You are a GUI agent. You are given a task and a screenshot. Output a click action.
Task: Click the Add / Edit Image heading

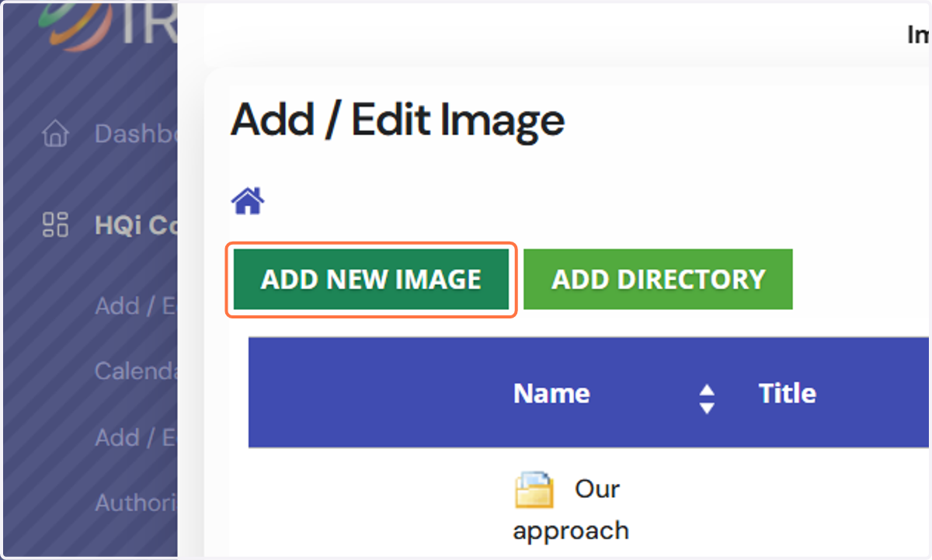398,120
